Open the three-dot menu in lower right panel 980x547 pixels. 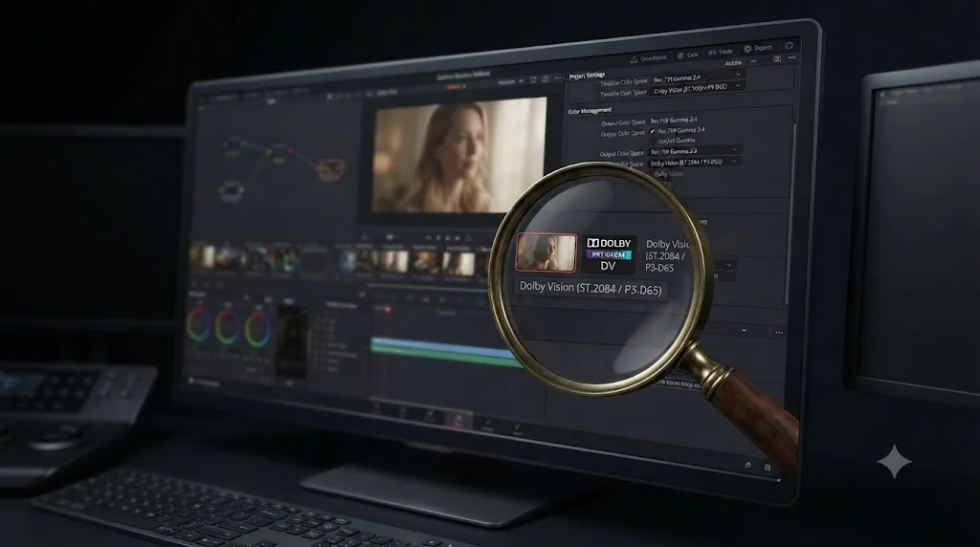click(x=779, y=333)
